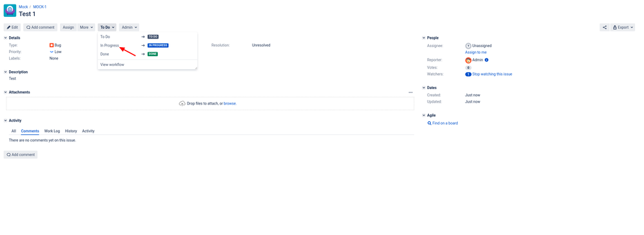
Task: Click the Updated value Just now
Action: 473,101
